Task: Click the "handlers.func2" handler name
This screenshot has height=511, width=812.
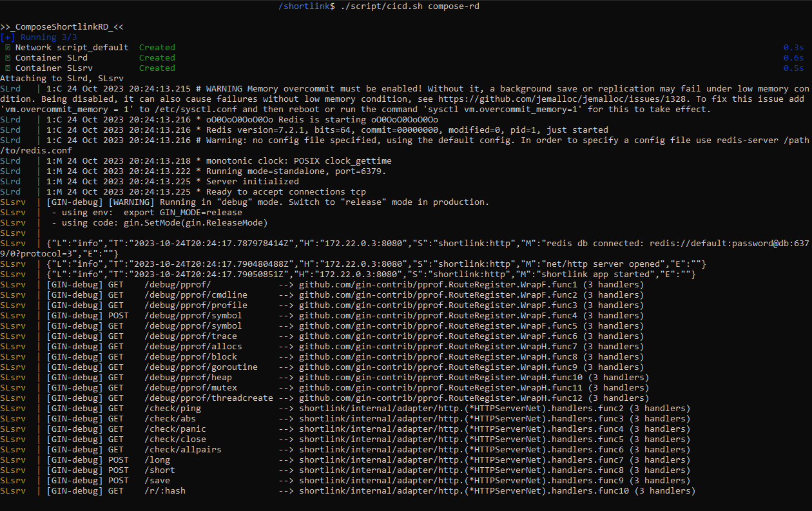Action: [588, 409]
